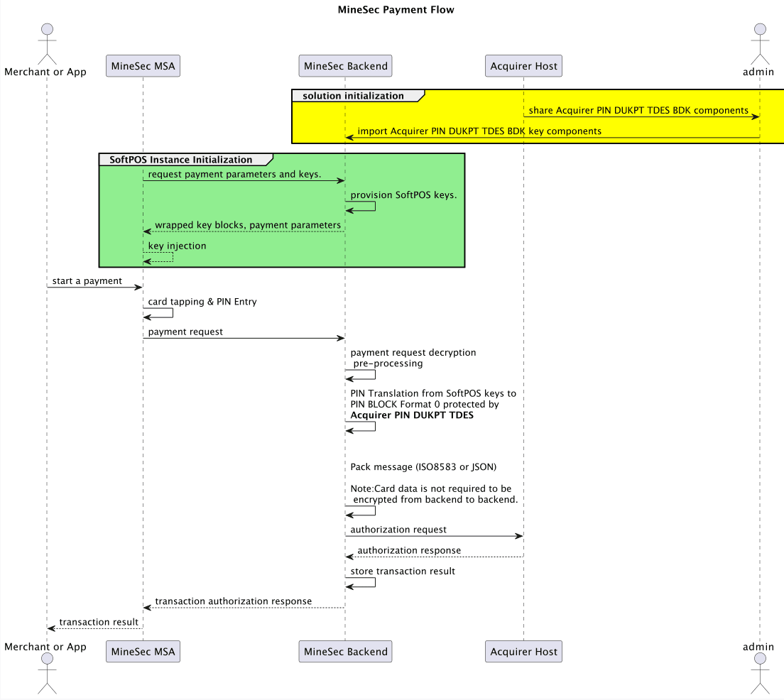
Task: Select the provision SoftPOS keys self-message arrow
Action: [359, 205]
